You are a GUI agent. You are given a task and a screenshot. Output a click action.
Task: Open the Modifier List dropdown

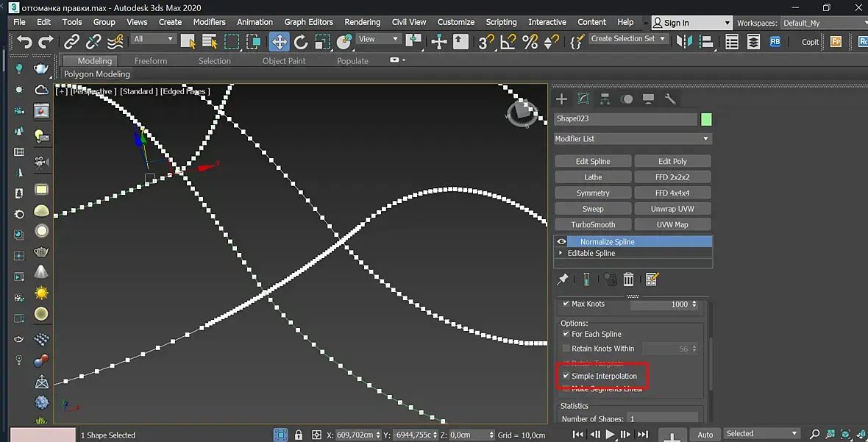point(633,138)
